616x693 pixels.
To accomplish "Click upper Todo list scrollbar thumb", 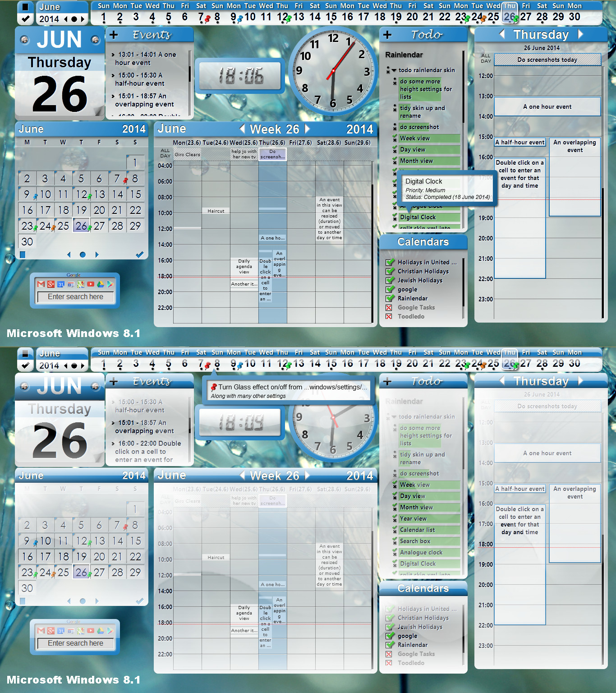I will pos(464,86).
